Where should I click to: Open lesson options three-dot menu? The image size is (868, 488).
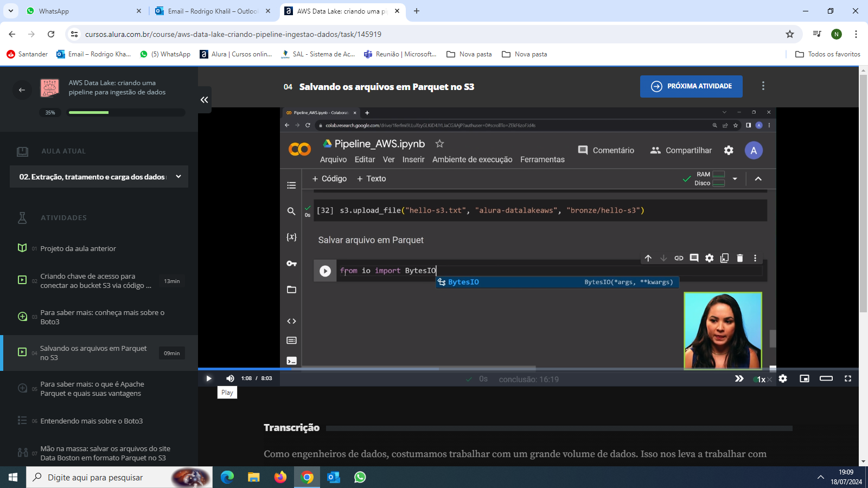(x=763, y=86)
